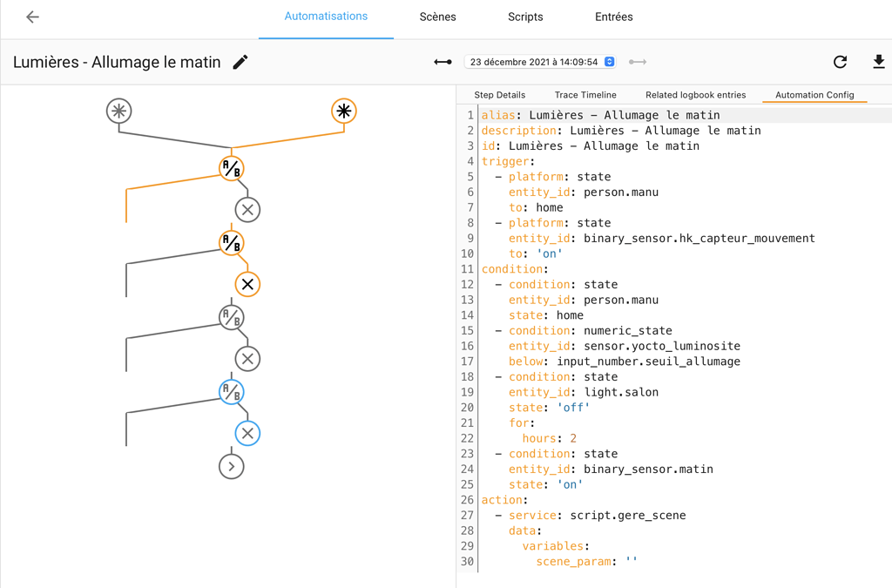Viewport: 892px width, 588px height.
Task: Go to the Entrées tab
Action: (x=613, y=17)
